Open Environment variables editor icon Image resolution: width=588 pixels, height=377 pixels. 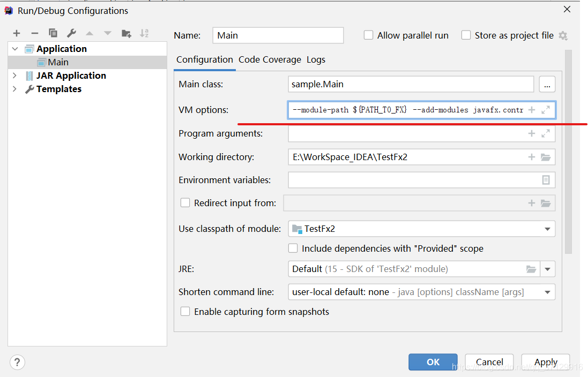(547, 180)
